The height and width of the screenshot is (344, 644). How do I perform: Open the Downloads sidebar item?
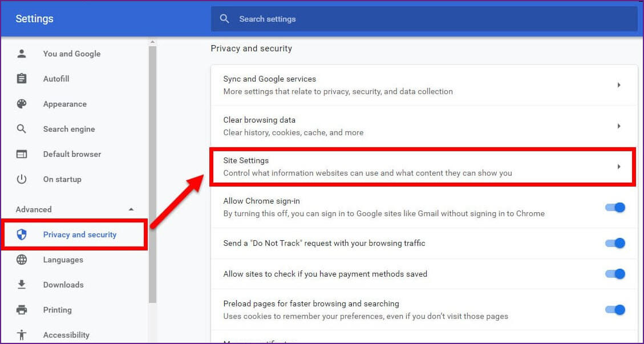click(63, 285)
